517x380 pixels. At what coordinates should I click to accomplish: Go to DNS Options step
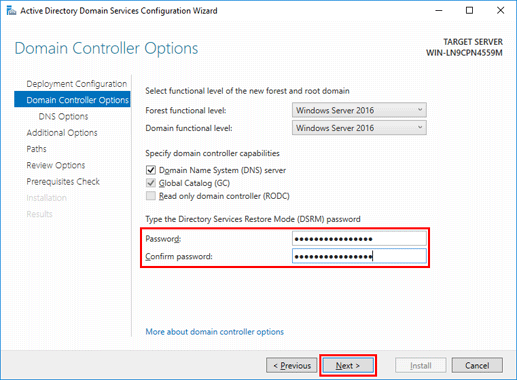tap(63, 116)
